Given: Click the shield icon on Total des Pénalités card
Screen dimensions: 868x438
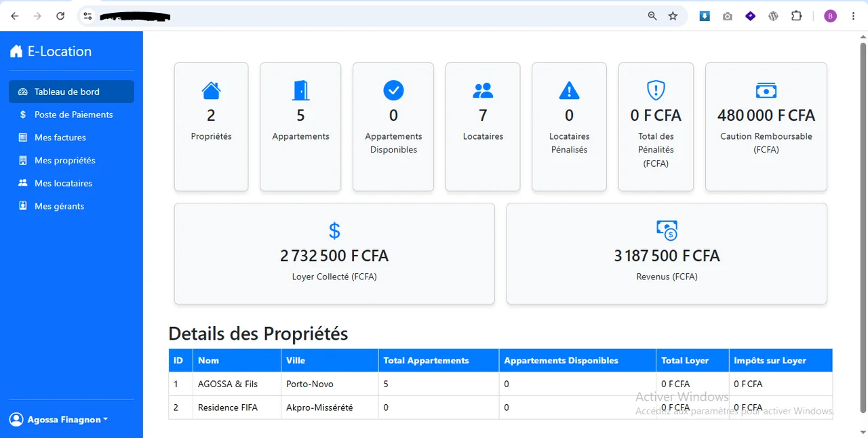Looking at the screenshot, I should pos(656,90).
